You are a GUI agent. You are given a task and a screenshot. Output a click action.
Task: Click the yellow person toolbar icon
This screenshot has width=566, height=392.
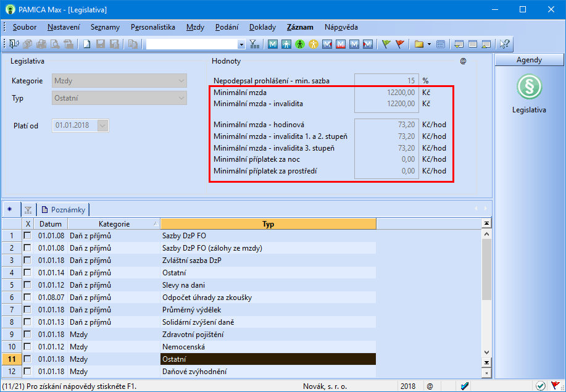314,44
